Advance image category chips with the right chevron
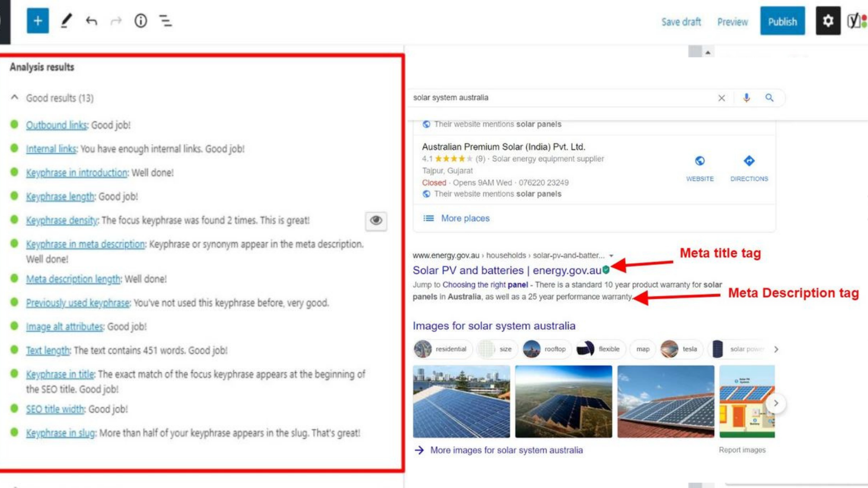Viewport: 868px width, 488px height. click(776, 349)
